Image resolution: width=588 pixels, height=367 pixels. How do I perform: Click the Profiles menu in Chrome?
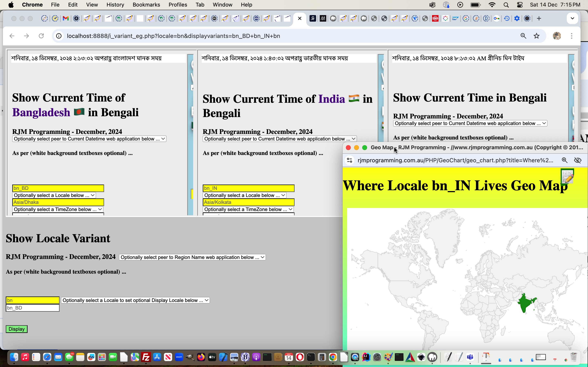(178, 5)
